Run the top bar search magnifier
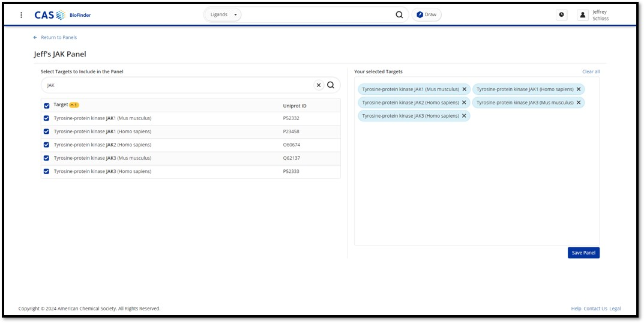This screenshot has width=644, height=323. pos(399,15)
